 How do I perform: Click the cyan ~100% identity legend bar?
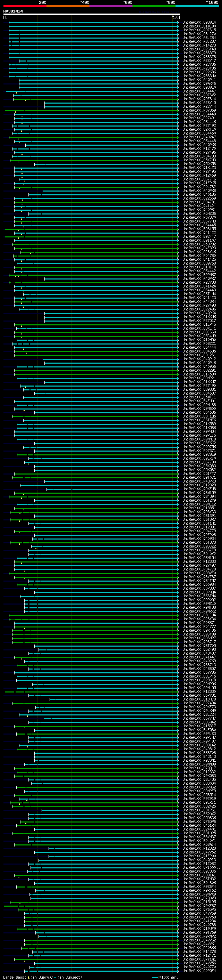(197, 6)
